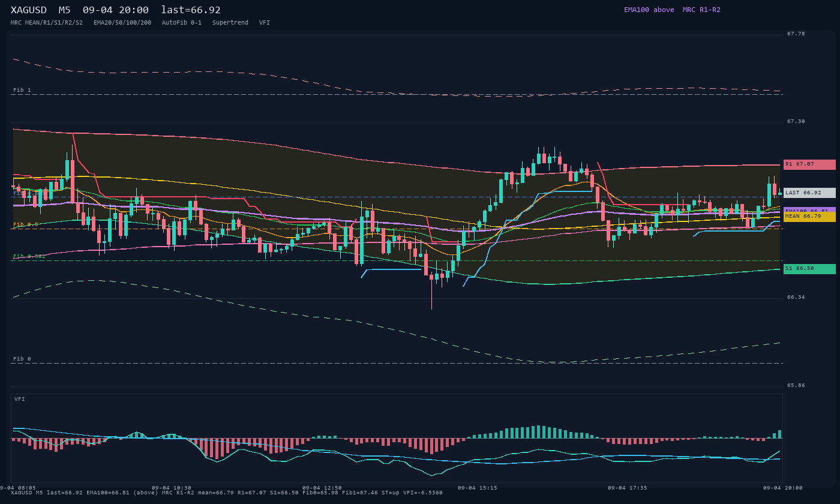Click the 65.86 price axis label
840x504 pixels.
(796, 385)
